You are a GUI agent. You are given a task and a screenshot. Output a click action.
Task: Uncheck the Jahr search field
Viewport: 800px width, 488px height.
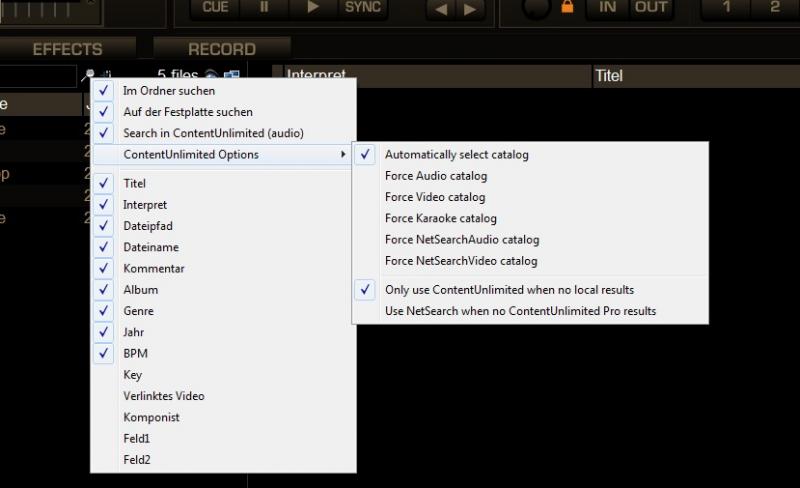coord(223,332)
